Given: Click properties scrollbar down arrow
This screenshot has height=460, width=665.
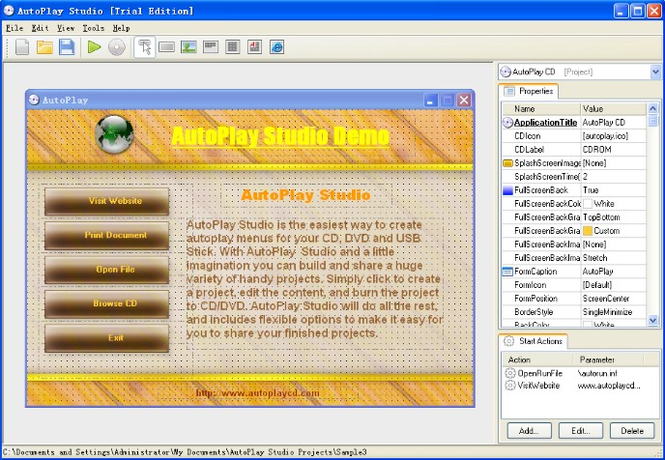Looking at the screenshot, I should click(x=653, y=321).
